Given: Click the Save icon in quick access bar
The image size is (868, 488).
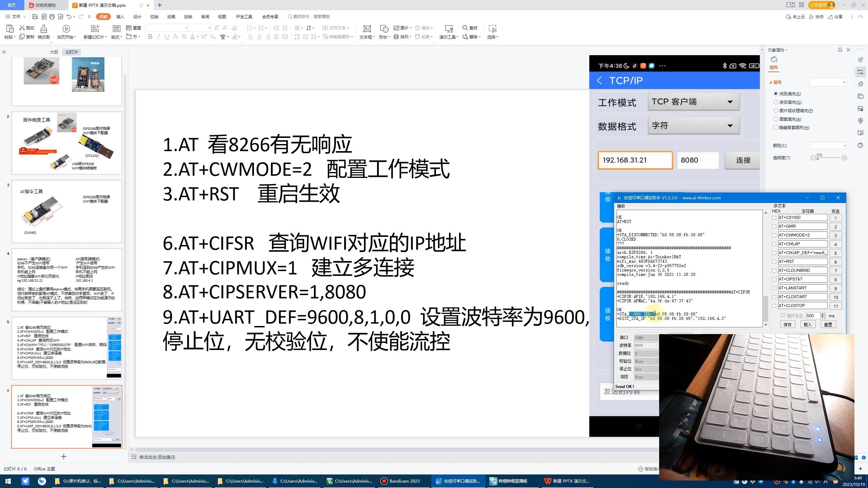Looking at the screenshot, I should click(35, 16).
